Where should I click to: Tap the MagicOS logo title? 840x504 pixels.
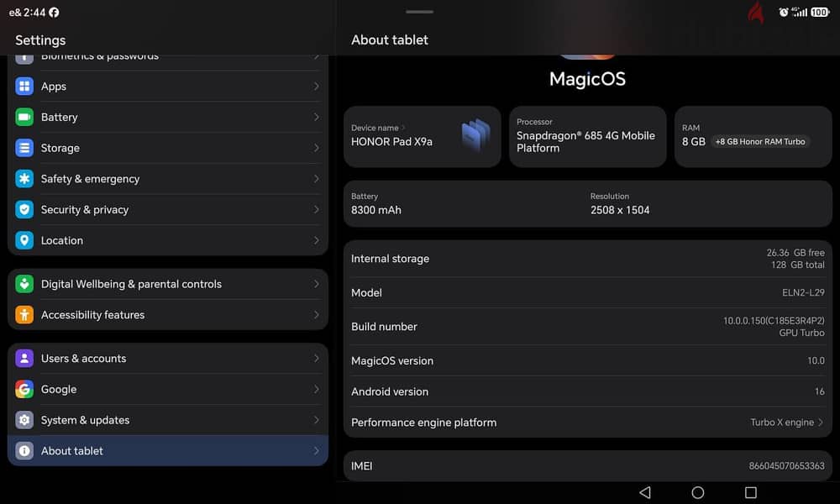[587, 79]
